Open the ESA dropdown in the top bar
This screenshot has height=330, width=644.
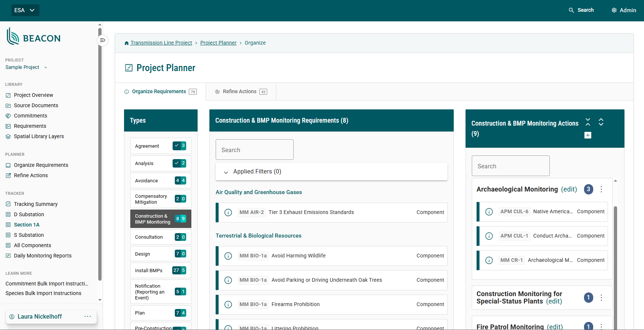[25, 10]
